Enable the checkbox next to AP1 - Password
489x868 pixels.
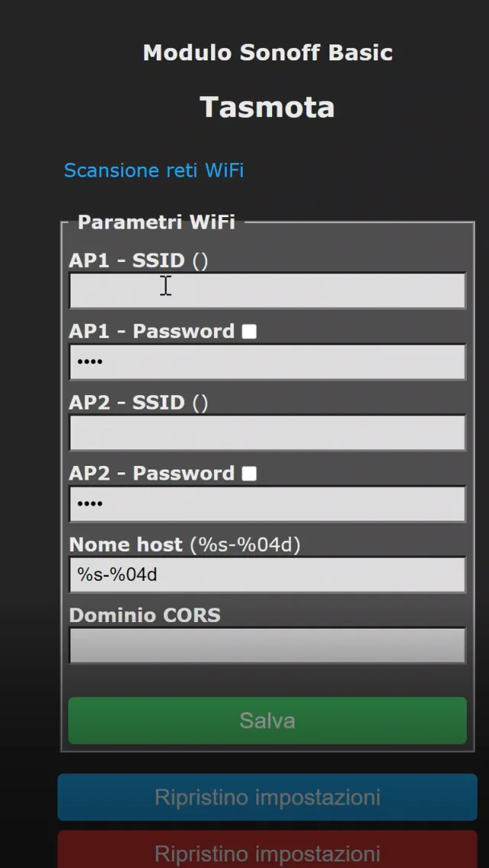click(x=249, y=330)
